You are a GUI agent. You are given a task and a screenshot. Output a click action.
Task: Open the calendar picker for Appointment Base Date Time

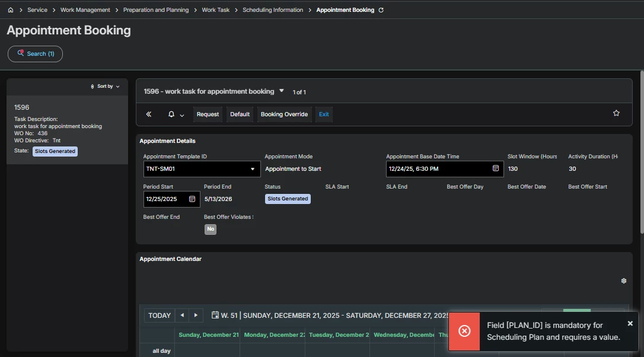tap(496, 168)
